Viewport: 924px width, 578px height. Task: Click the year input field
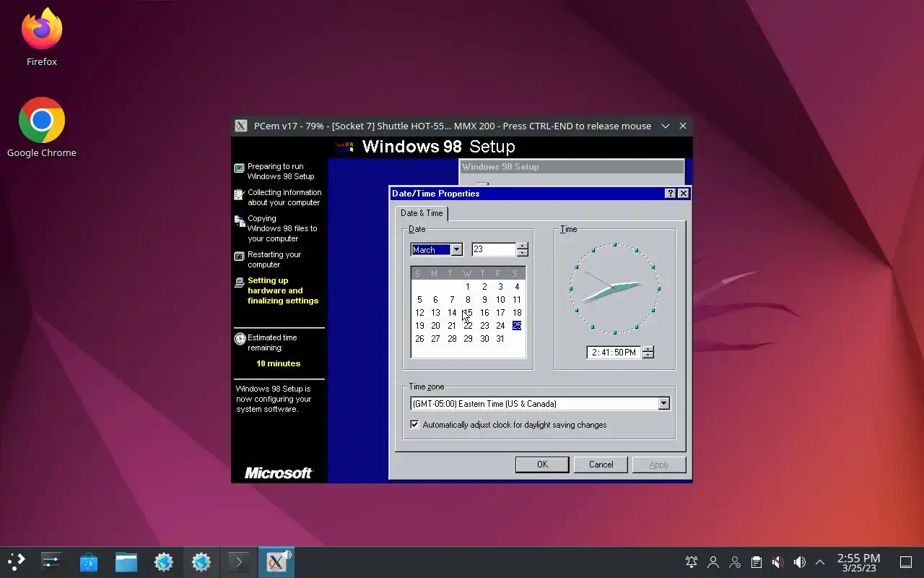click(494, 250)
